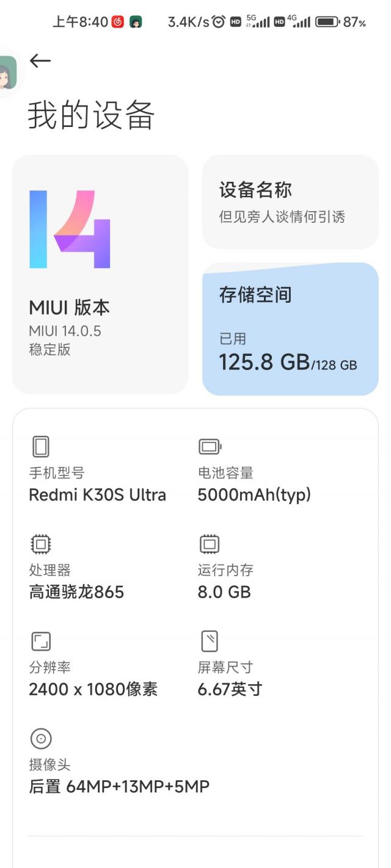The width and height of the screenshot is (391, 868).
Task: Click the 后置 64MP+13MP+5MP camera spec
Action: tap(119, 786)
